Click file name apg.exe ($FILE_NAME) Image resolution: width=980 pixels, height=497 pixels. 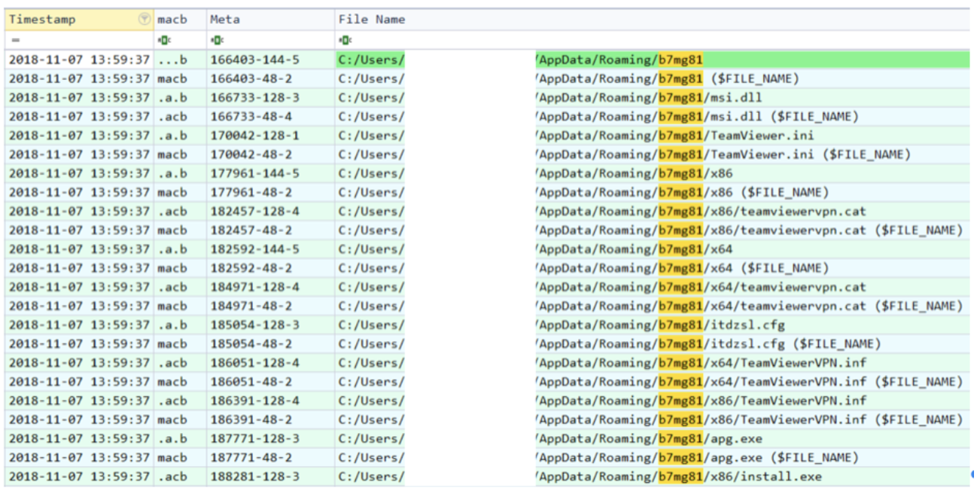pos(653,457)
